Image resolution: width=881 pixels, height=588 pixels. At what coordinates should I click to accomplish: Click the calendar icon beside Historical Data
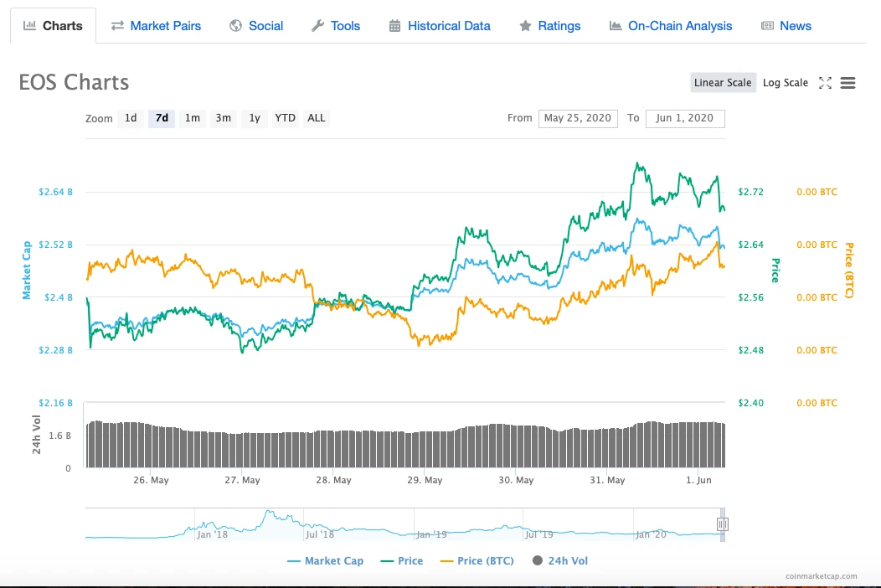click(x=395, y=26)
